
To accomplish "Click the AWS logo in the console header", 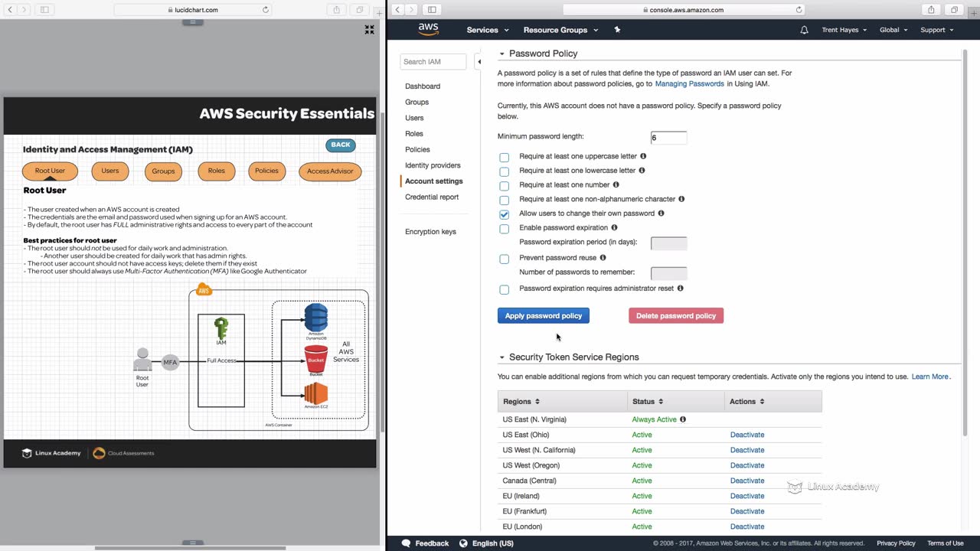I will point(428,30).
